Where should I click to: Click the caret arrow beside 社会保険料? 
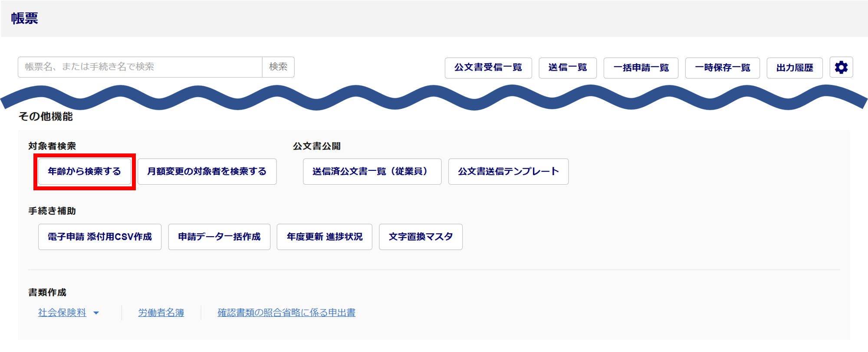tap(96, 313)
